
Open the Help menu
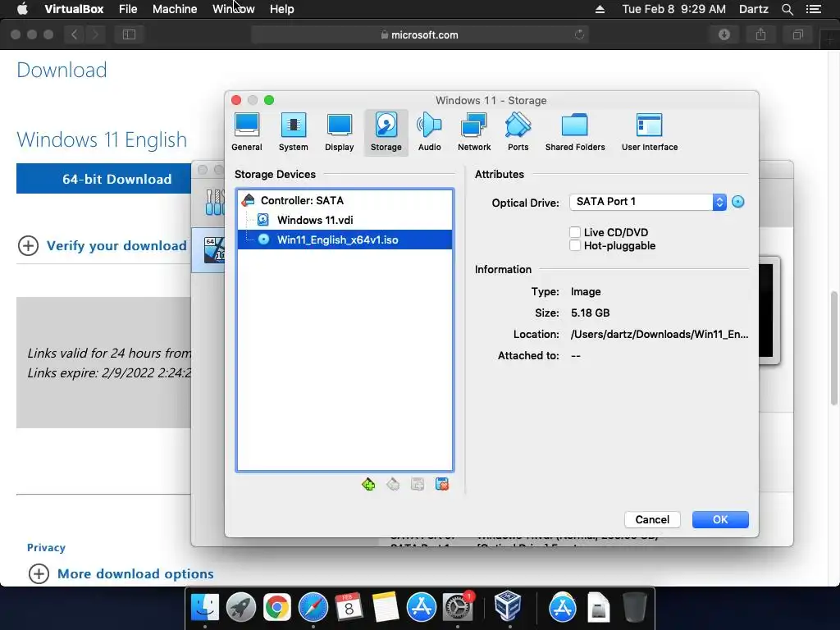[282, 9]
